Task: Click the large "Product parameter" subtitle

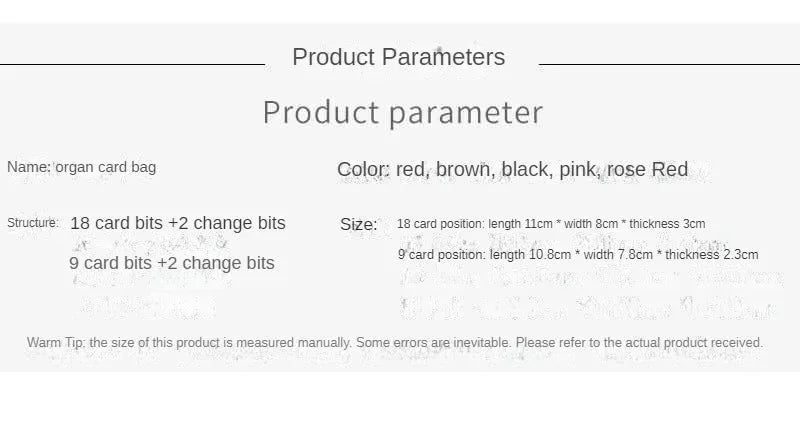Action: [x=402, y=112]
